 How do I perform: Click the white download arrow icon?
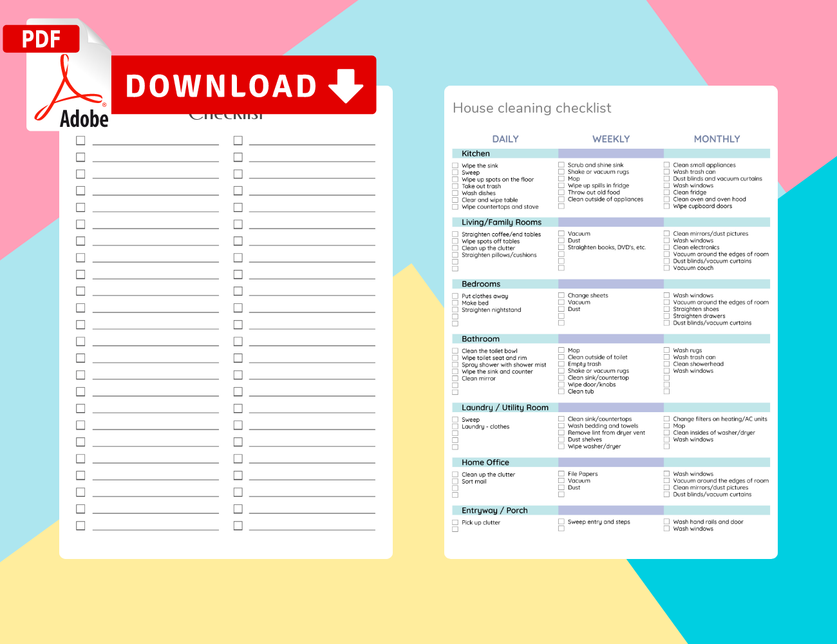346,86
